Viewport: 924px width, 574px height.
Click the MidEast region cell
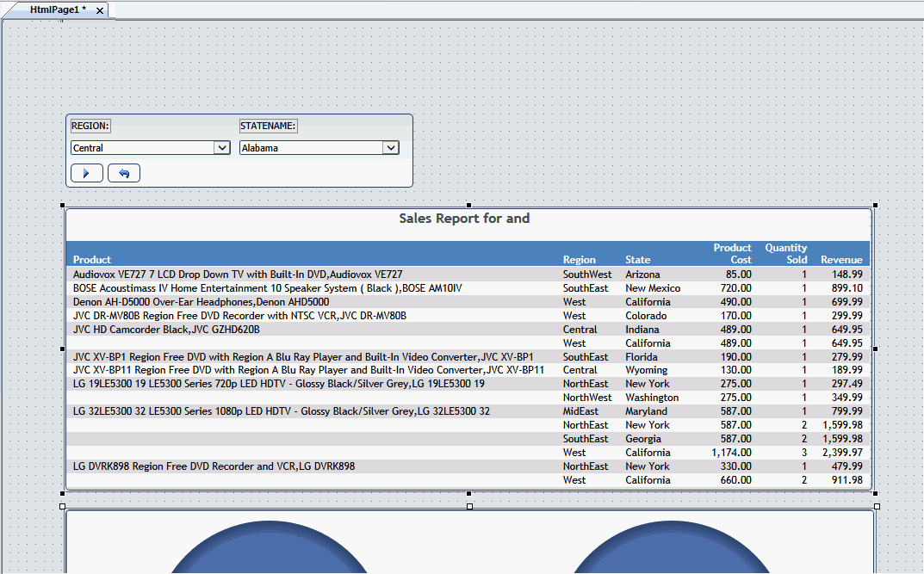click(580, 411)
